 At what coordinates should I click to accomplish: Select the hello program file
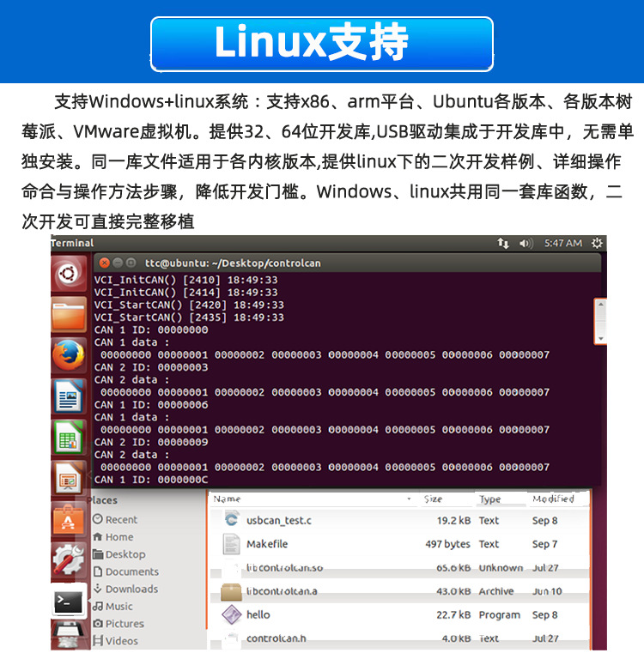coord(399,615)
